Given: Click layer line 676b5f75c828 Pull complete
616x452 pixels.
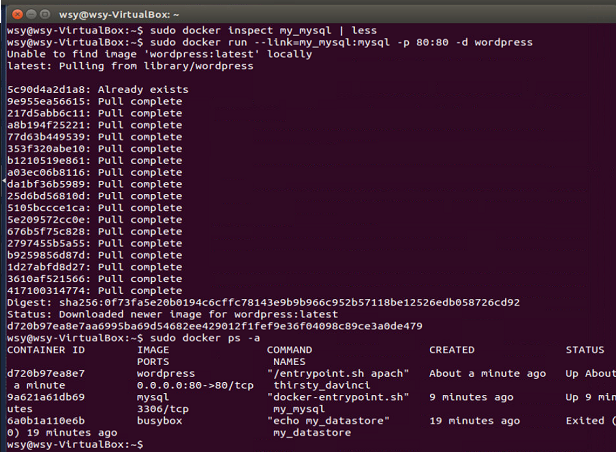Looking at the screenshot, I should click(95, 231).
